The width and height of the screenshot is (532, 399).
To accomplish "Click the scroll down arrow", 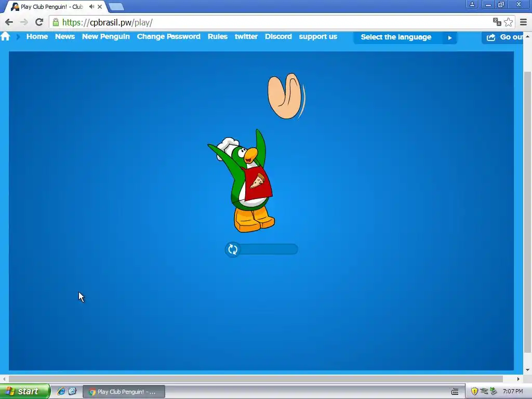I will 527,370.
